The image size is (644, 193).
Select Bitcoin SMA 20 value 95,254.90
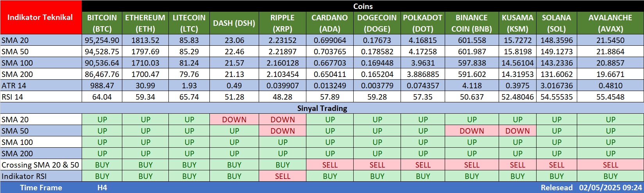click(x=102, y=40)
